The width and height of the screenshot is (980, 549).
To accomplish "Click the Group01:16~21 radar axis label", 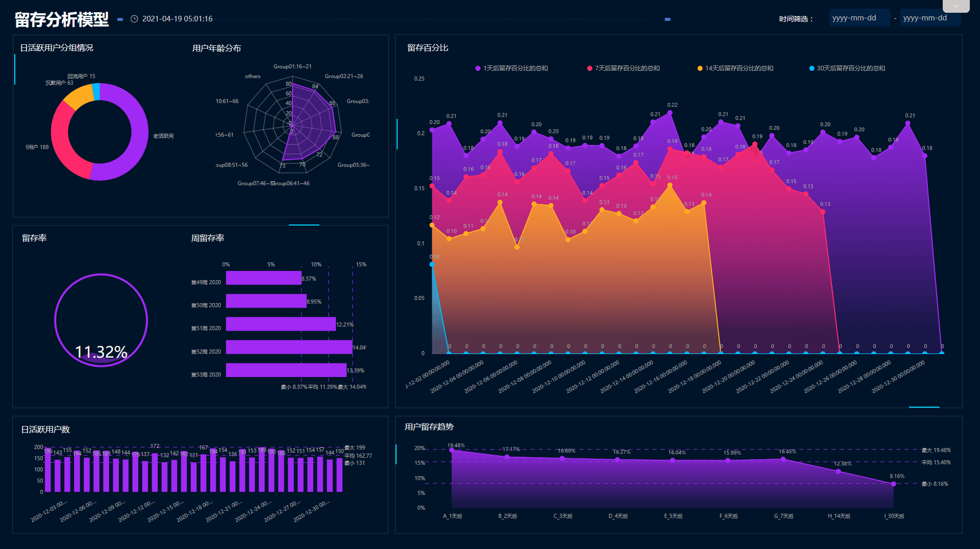I will click(x=292, y=67).
